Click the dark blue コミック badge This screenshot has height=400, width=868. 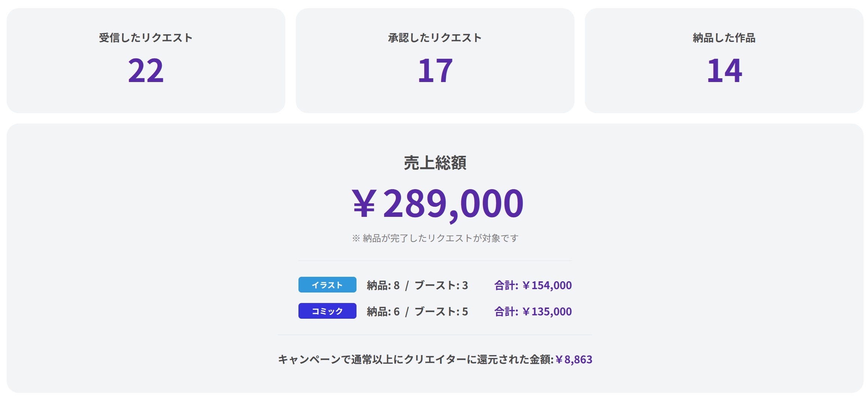click(x=327, y=311)
